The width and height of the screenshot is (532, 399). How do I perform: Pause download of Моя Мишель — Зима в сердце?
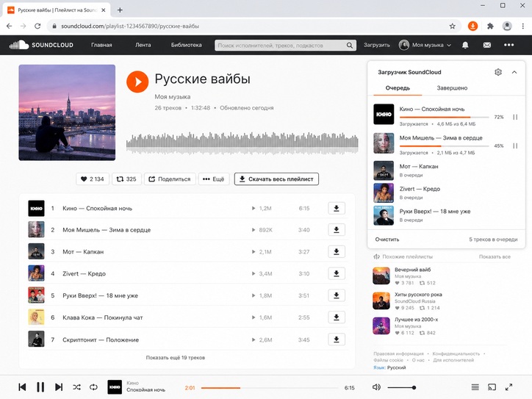coord(515,146)
